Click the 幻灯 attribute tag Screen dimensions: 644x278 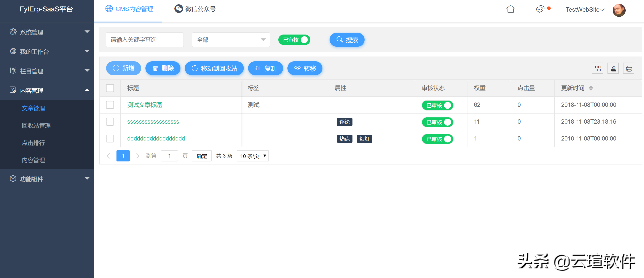(x=364, y=139)
